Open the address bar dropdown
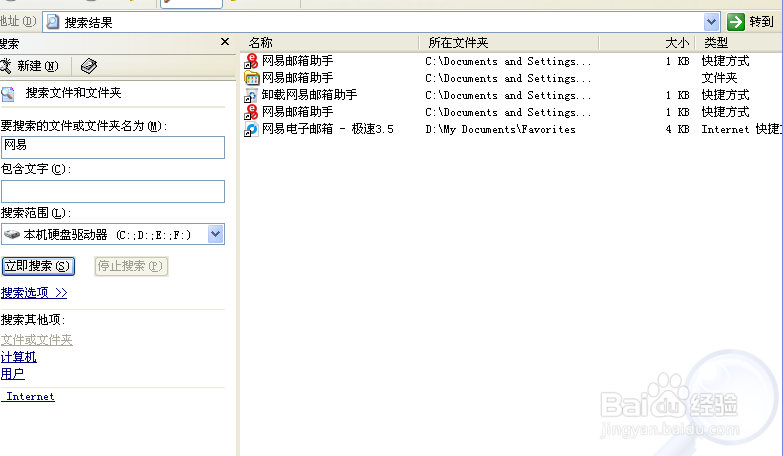 711,22
